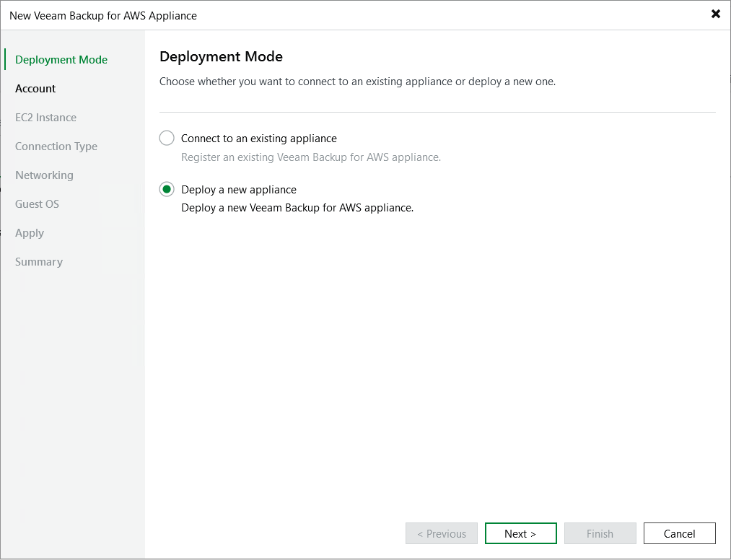This screenshot has height=560, width=731.
Task: Proceed by clicking Next
Action: tap(520, 533)
